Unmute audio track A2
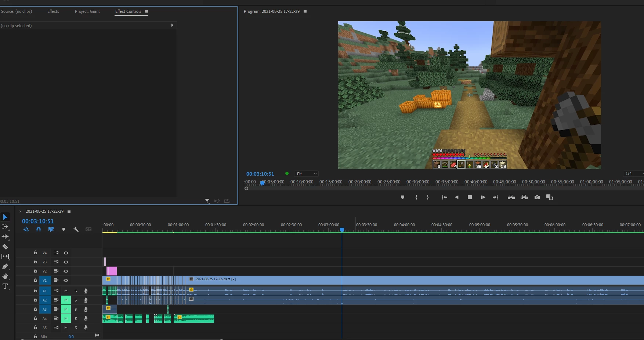 (66, 300)
